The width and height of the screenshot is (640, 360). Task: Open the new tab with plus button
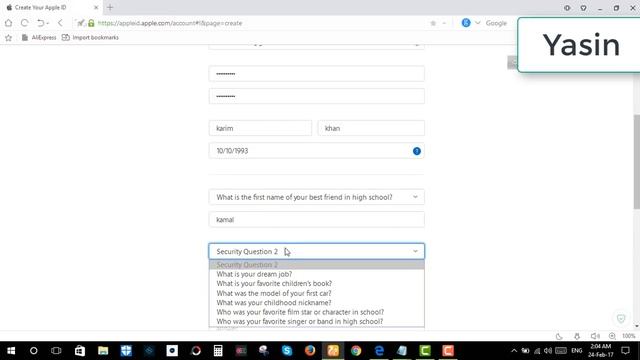coord(110,7)
